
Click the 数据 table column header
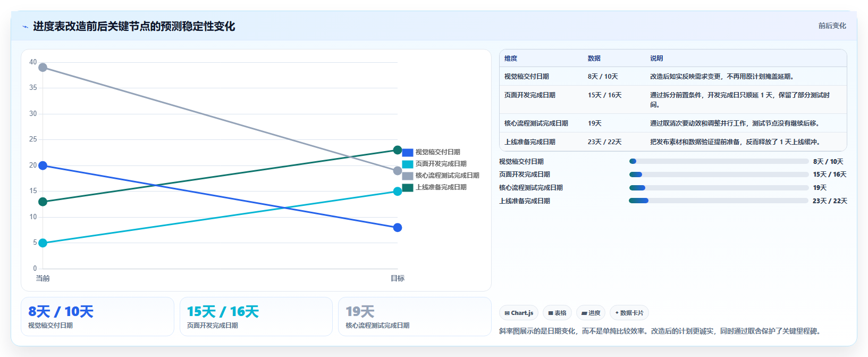click(x=594, y=59)
